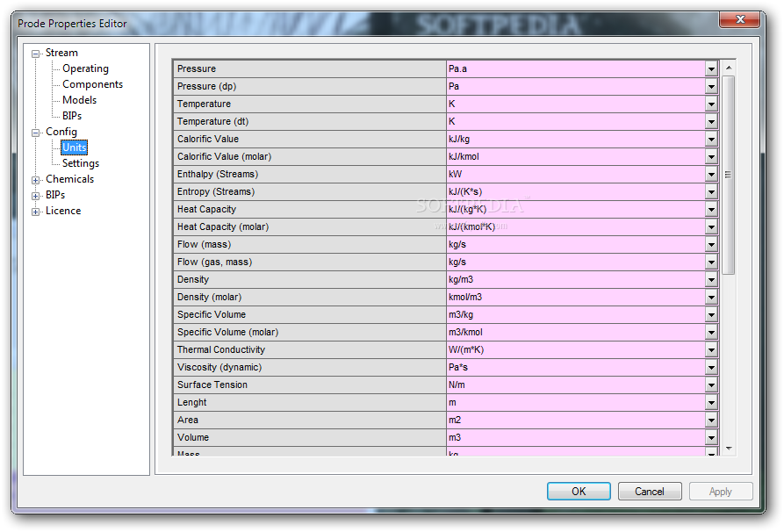Open the Density unit dropdown
Screen dimensions: 784x532
pos(711,279)
